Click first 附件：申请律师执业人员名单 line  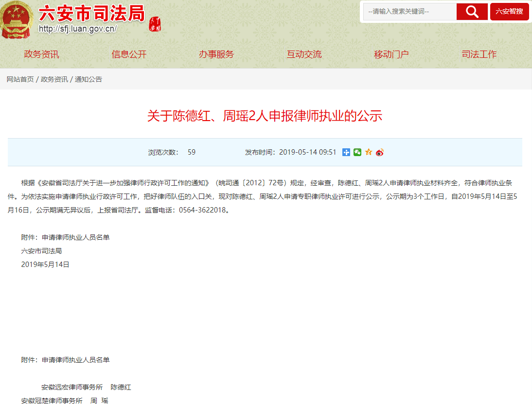click(x=65, y=237)
